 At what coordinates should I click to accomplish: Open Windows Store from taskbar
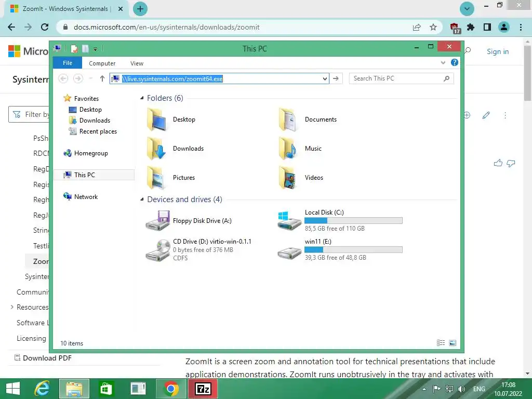[106, 389]
